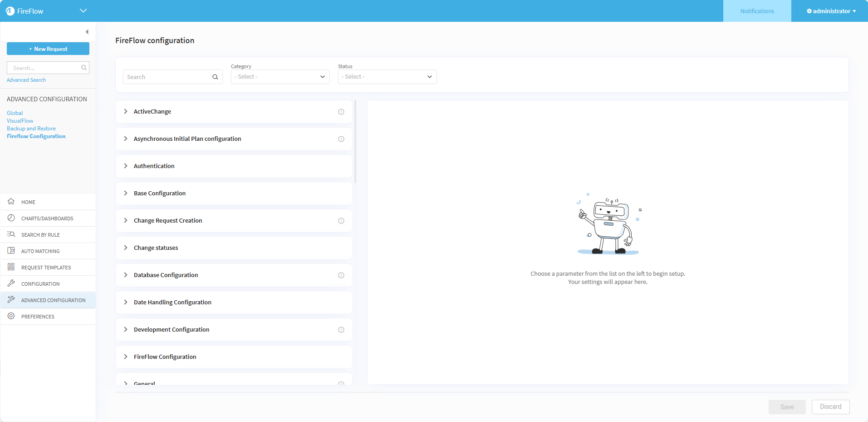868x422 pixels.
Task: Click the Auto Matching icon
Action: click(11, 251)
